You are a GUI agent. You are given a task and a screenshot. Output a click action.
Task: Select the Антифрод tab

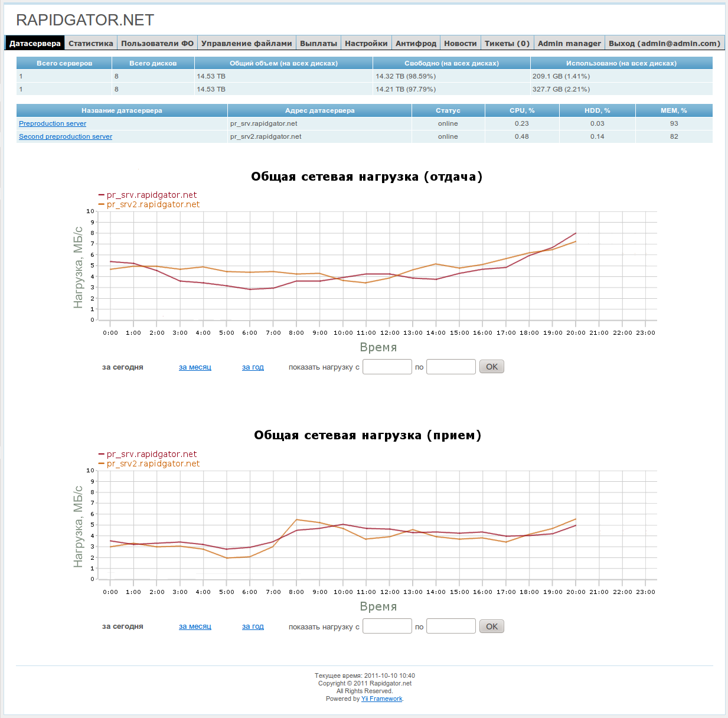tap(416, 43)
